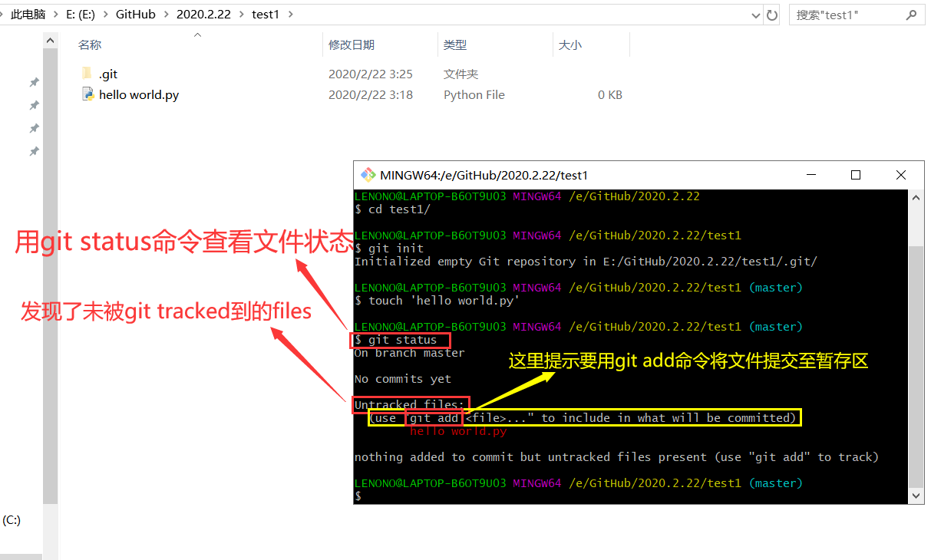Sort files by the 修改日期 column header

(x=352, y=44)
